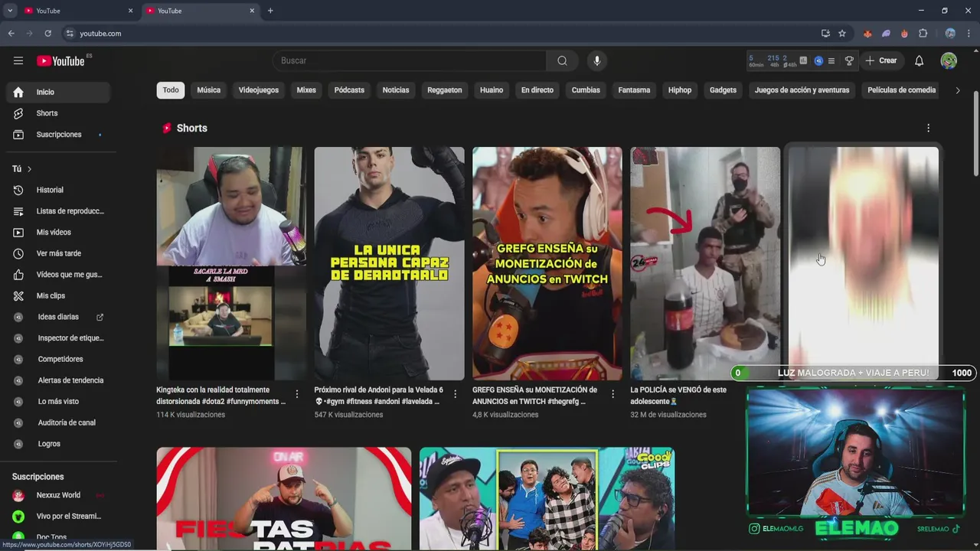
Task: Open the Chrome extensions puzzle icon
Action: tap(923, 34)
